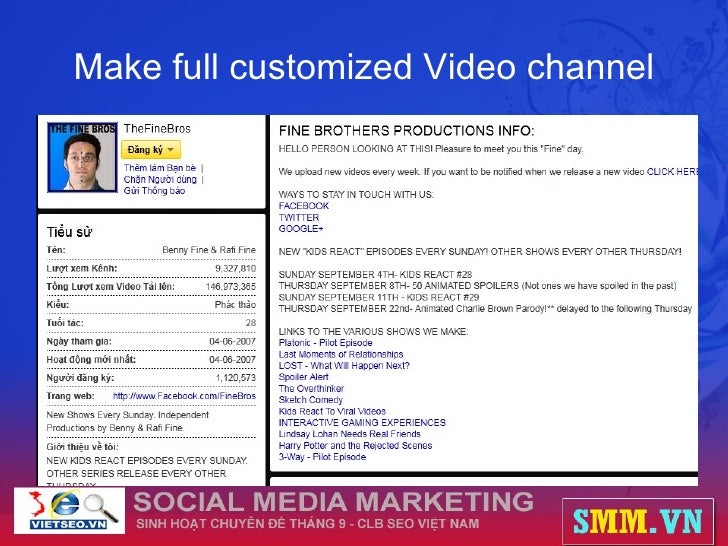Open the GOOGLE+ link
Viewport: 728px width, 546px height.
point(301,228)
